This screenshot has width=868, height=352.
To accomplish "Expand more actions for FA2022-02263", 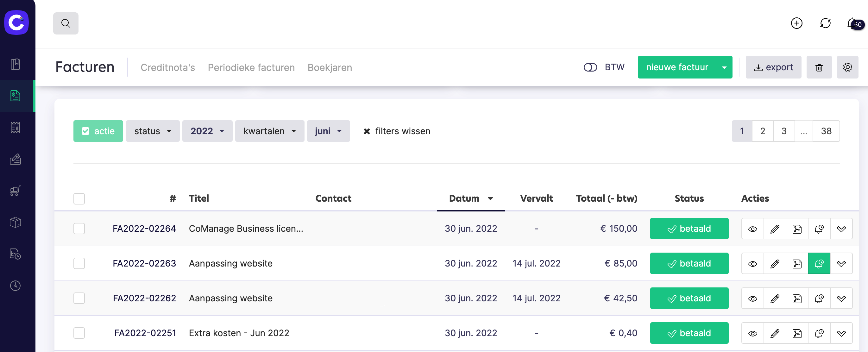I will click(x=841, y=263).
